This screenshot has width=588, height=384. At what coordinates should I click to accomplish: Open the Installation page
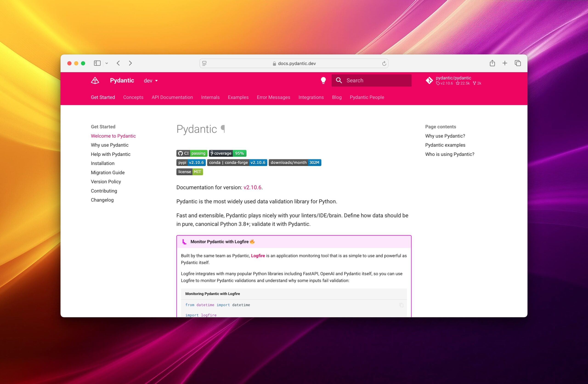point(102,163)
